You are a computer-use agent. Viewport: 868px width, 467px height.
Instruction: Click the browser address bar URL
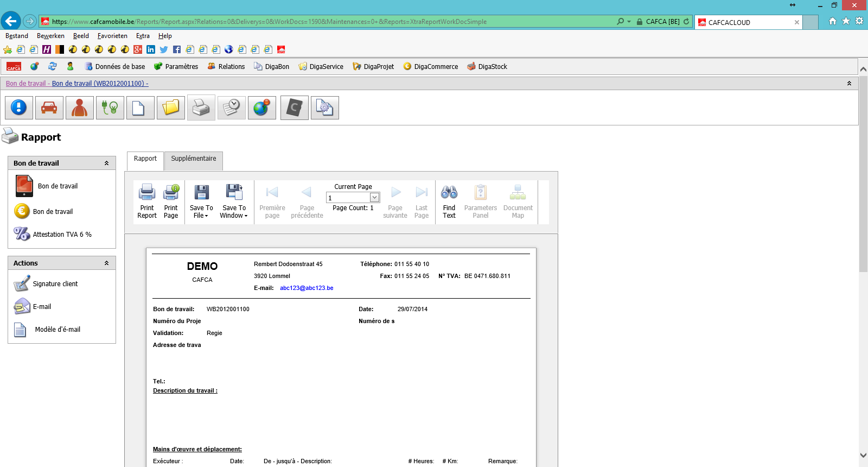[x=325, y=22]
